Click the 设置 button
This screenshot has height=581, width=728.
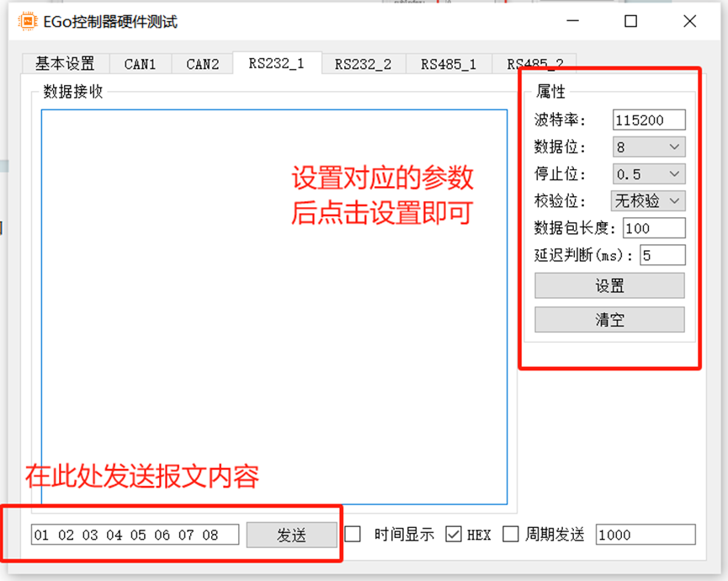[609, 285]
